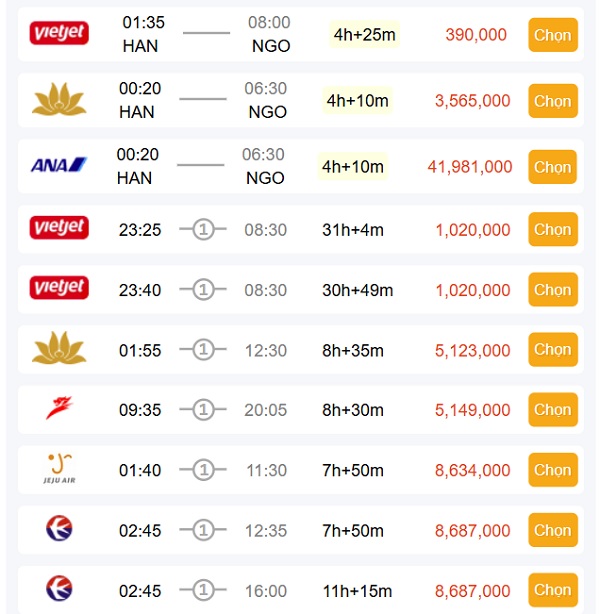Select the 8,634,000 Jeju Air flight
This screenshot has width=600, height=614.
(552, 470)
